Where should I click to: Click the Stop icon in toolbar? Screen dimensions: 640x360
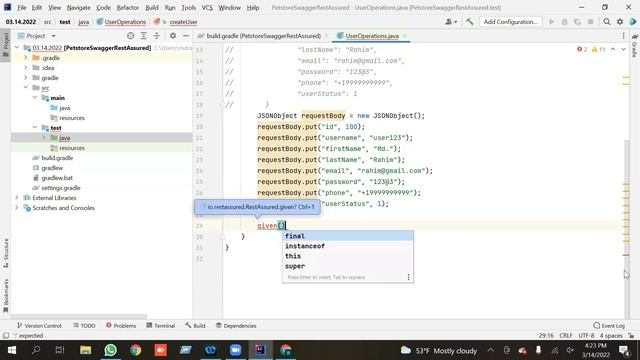click(x=590, y=22)
